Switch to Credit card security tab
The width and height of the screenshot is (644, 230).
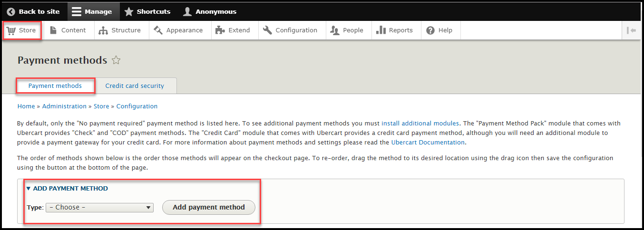tap(135, 86)
